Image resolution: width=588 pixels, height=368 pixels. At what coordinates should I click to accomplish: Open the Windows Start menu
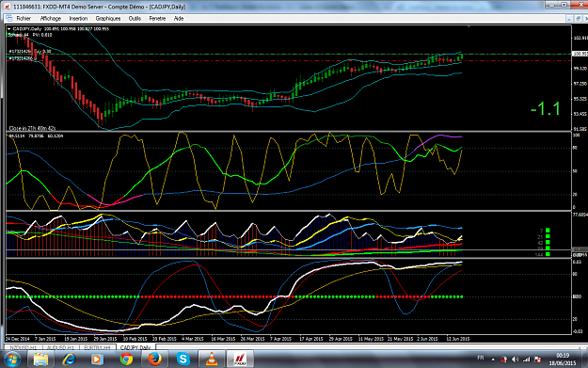(x=12, y=360)
